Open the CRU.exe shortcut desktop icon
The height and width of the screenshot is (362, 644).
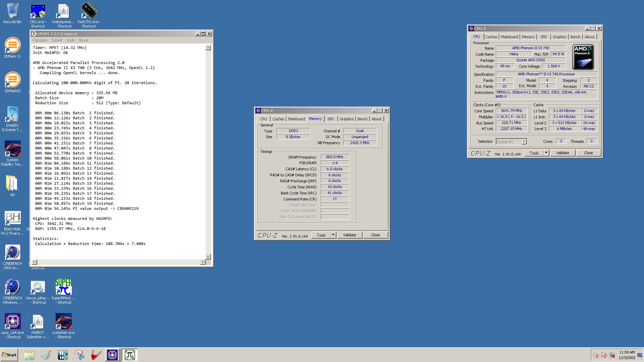pos(38,15)
